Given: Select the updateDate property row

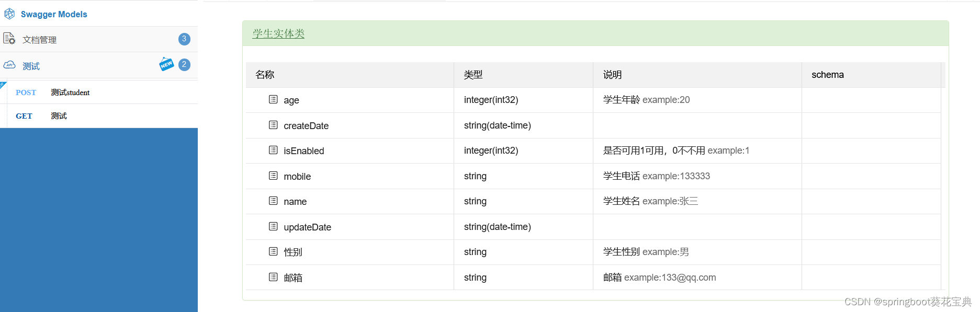Looking at the screenshot, I should 593,227.
